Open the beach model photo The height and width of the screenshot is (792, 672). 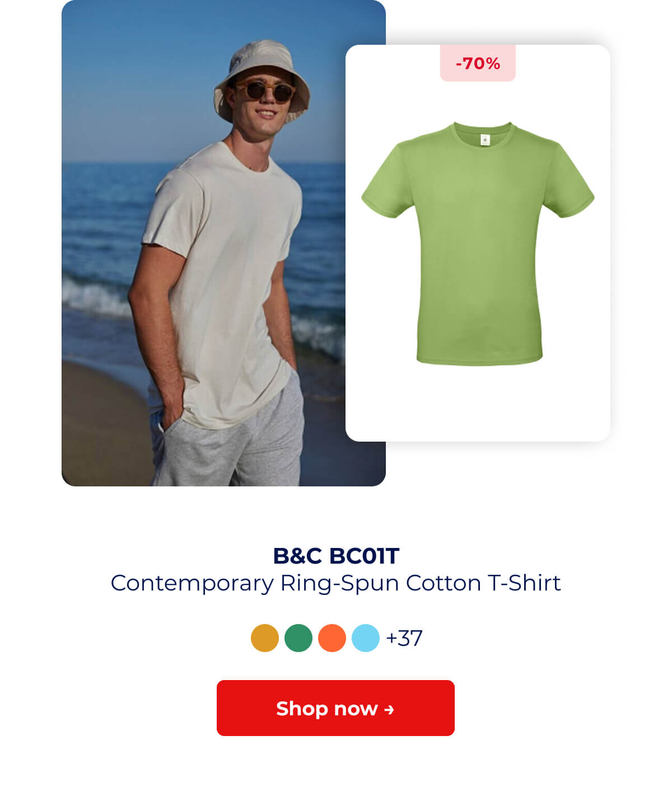[x=223, y=243]
